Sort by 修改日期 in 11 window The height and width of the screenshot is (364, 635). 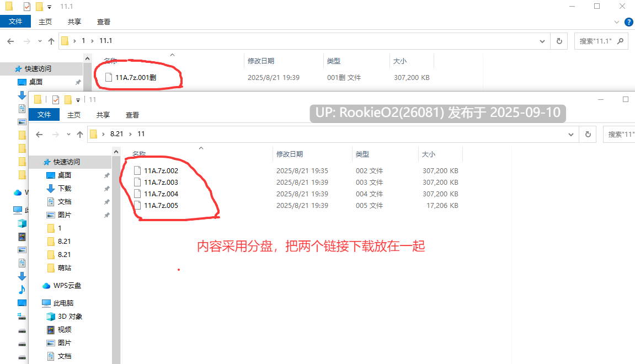(290, 154)
